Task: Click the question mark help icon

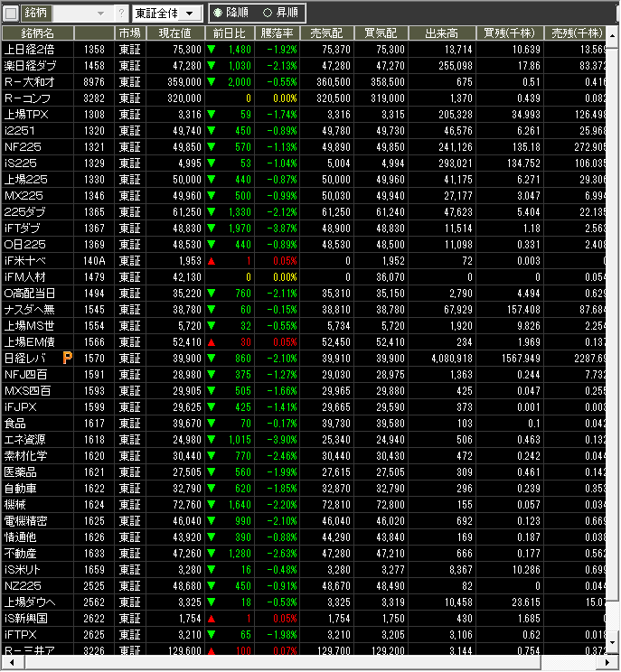Action: click(121, 14)
